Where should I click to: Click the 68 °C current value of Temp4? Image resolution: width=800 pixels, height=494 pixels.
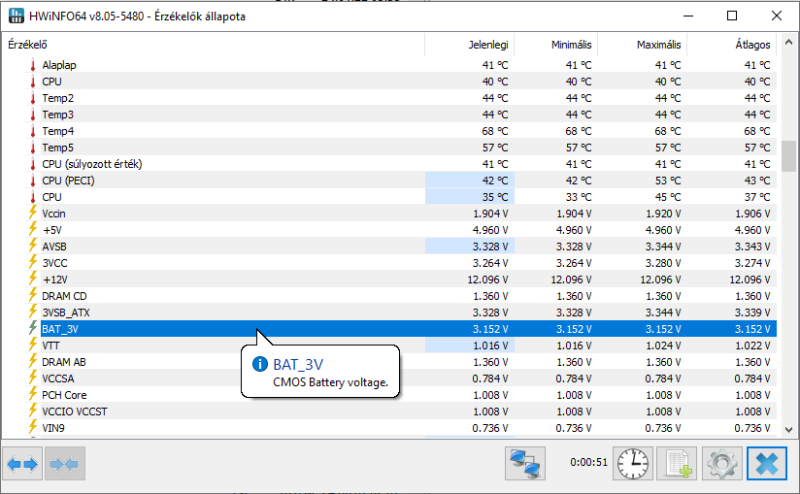point(494,131)
